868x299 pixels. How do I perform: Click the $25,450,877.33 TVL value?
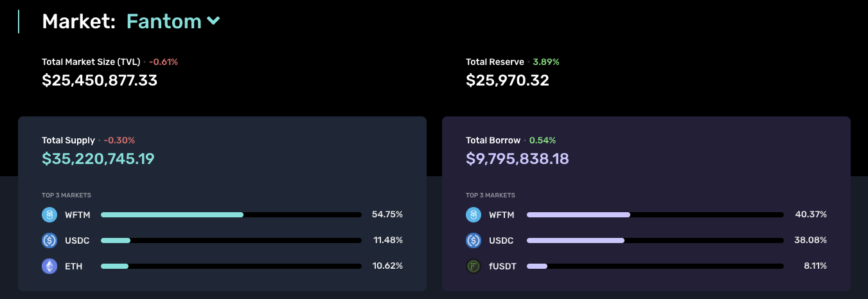point(100,80)
